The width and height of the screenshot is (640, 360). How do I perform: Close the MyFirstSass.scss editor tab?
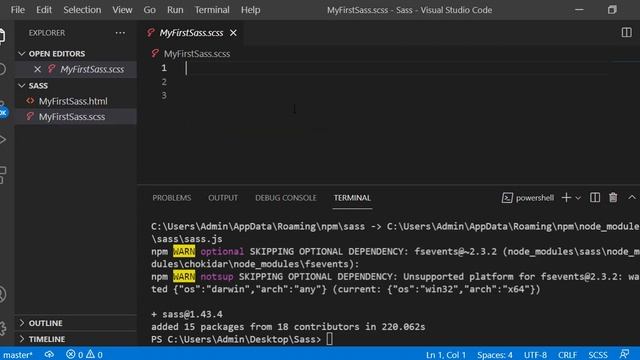click(233, 33)
